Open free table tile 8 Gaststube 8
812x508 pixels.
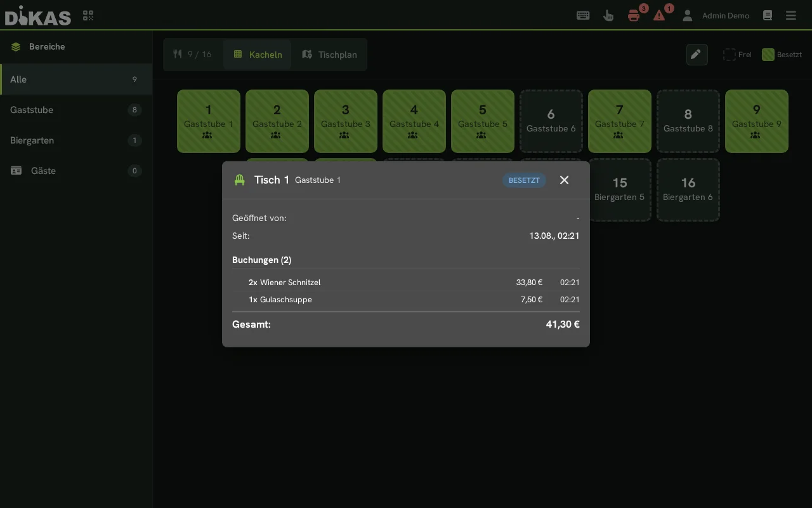pos(688,121)
